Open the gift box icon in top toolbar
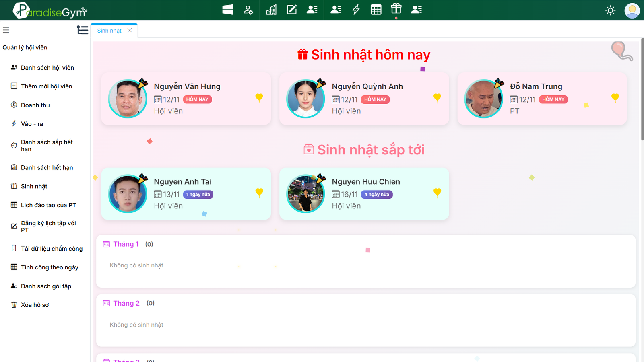Image resolution: width=644 pixels, height=362 pixels. tap(396, 9)
